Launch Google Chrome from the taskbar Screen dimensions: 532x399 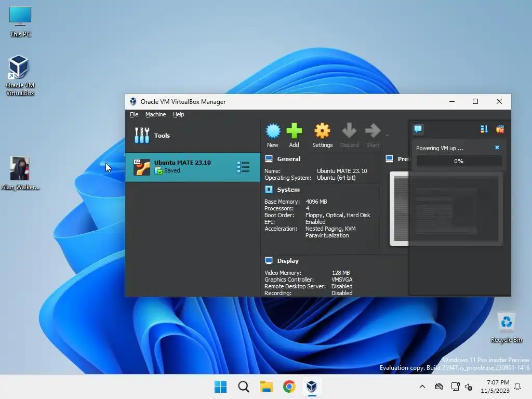[289, 387]
